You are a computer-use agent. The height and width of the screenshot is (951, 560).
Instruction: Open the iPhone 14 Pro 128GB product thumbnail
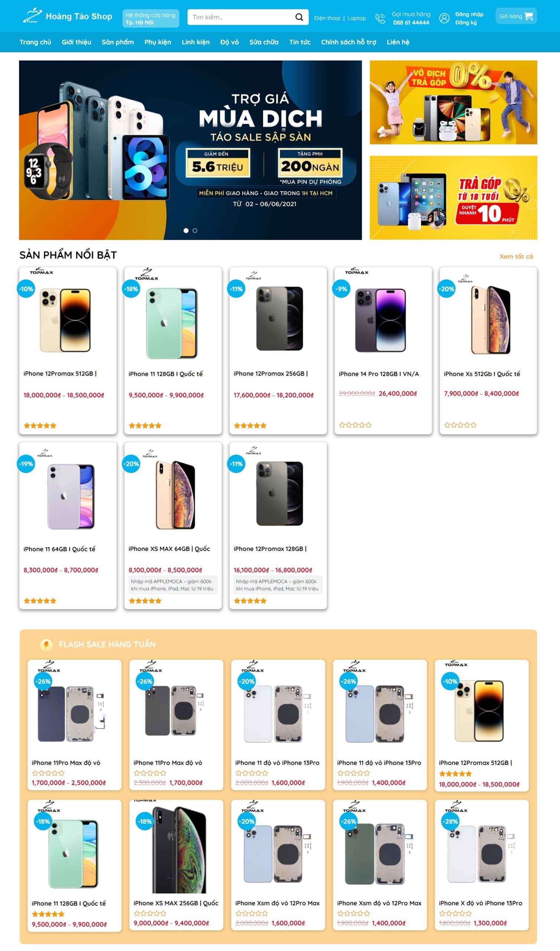380,320
